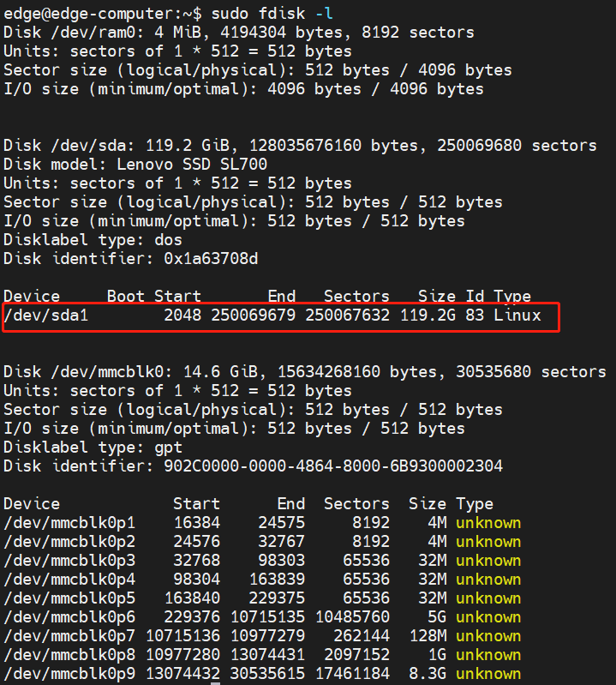Viewport: 616px width, 685px height.
Task: Click the 119.2G size value for sda1
Action: coord(427,315)
